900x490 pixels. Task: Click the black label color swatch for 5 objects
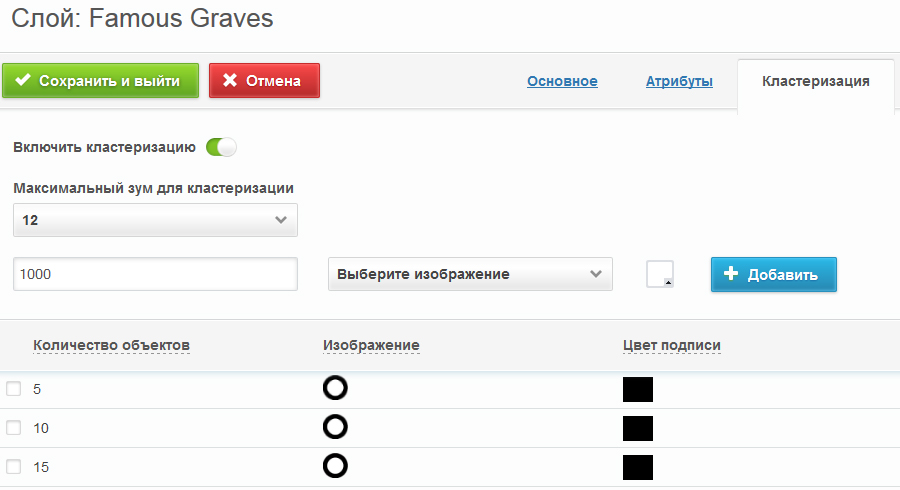(x=638, y=389)
